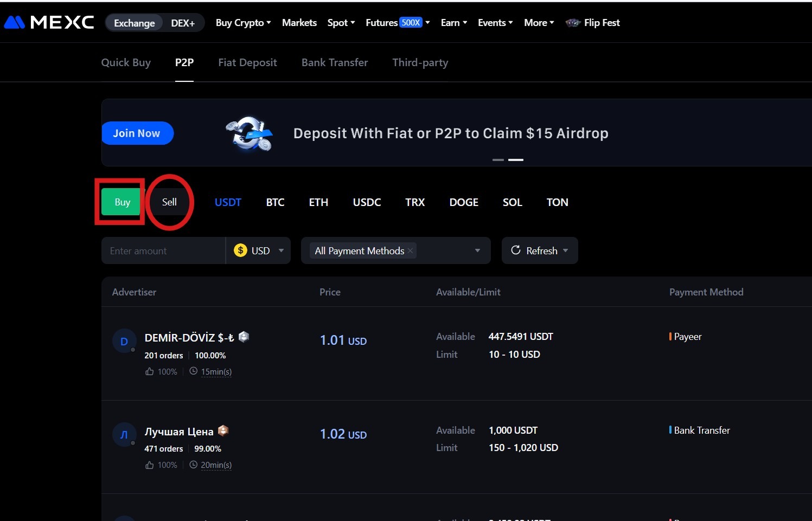The height and width of the screenshot is (521, 812).
Task: Switch to Buy mode
Action: (x=122, y=202)
